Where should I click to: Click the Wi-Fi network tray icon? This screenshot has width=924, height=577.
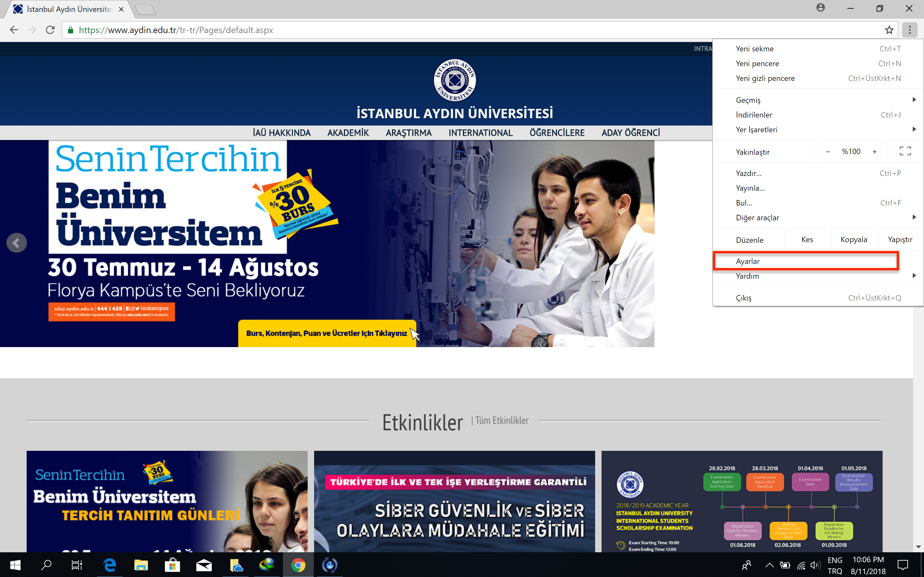[801, 565]
